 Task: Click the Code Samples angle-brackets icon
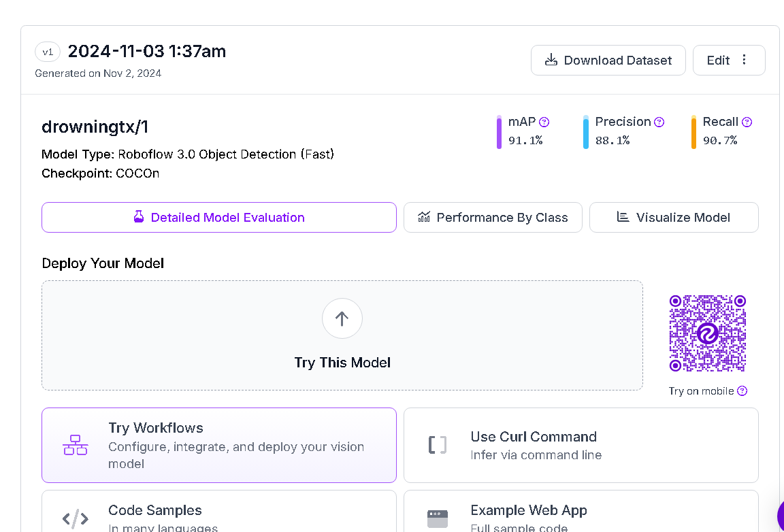(x=76, y=518)
